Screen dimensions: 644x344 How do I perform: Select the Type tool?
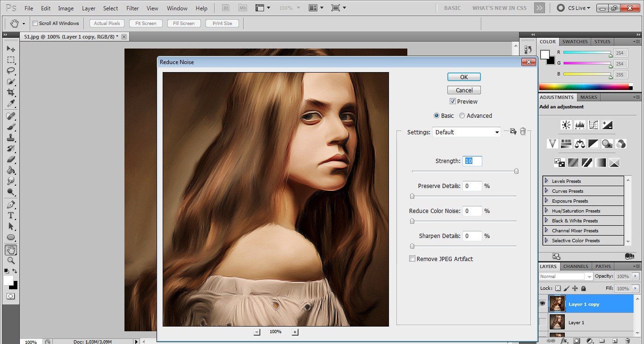point(11,215)
